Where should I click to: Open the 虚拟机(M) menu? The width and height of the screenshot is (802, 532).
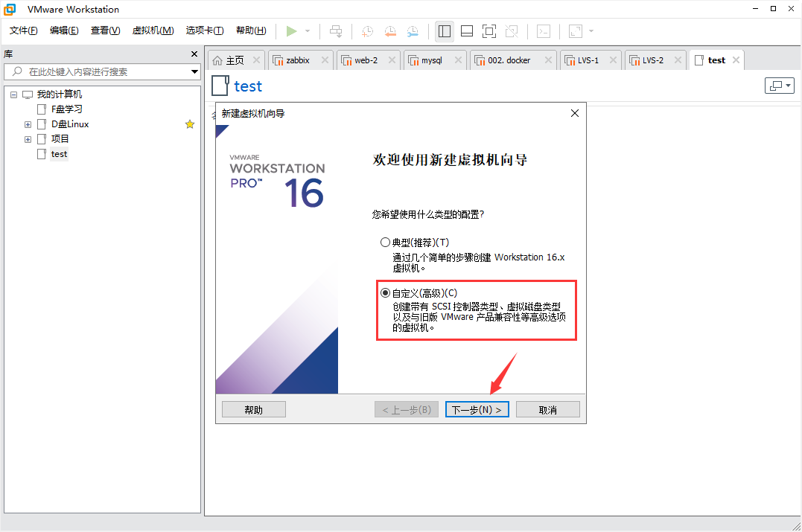153,31
